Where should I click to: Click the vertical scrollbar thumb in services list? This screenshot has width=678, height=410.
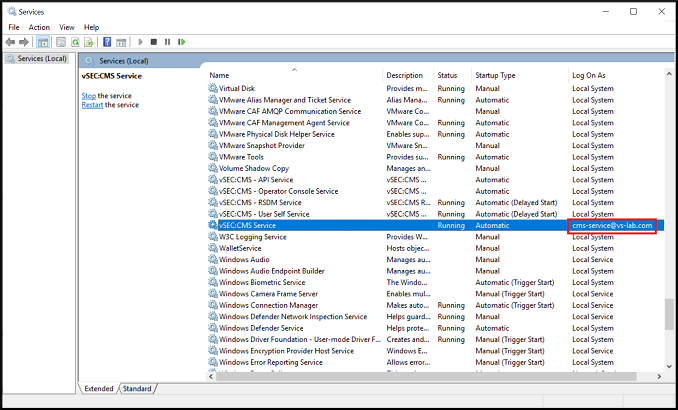pyautogui.click(x=668, y=314)
